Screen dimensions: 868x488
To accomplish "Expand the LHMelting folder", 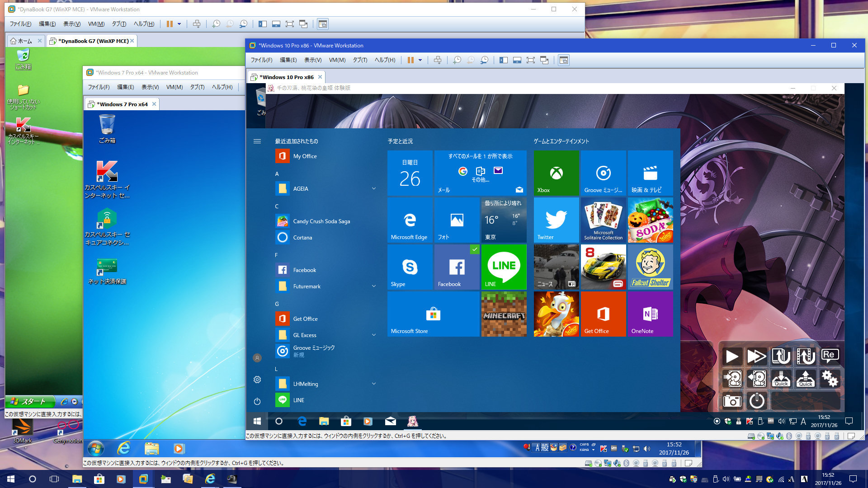I will click(373, 384).
